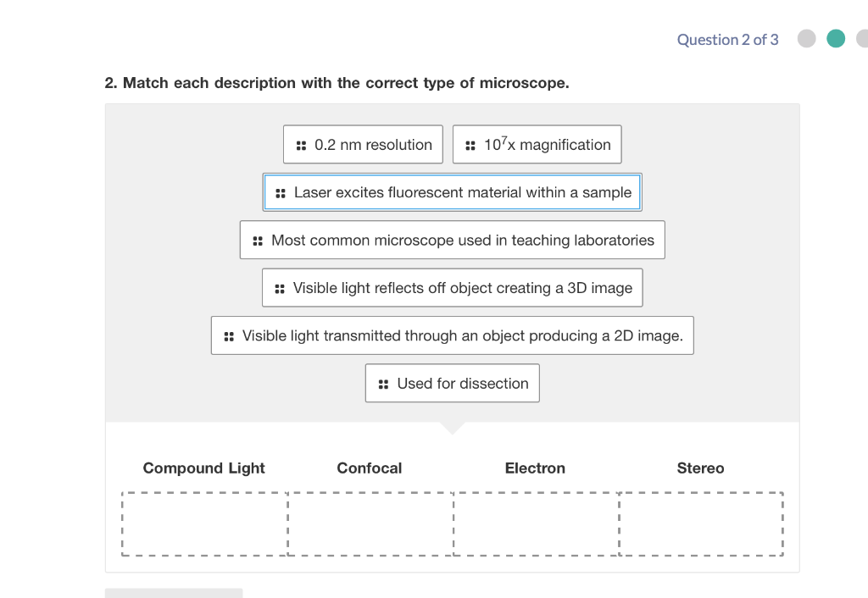The width and height of the screenshot is (868, 598).
Task: Click the gray button at bottom left
Action: point(173,592)
